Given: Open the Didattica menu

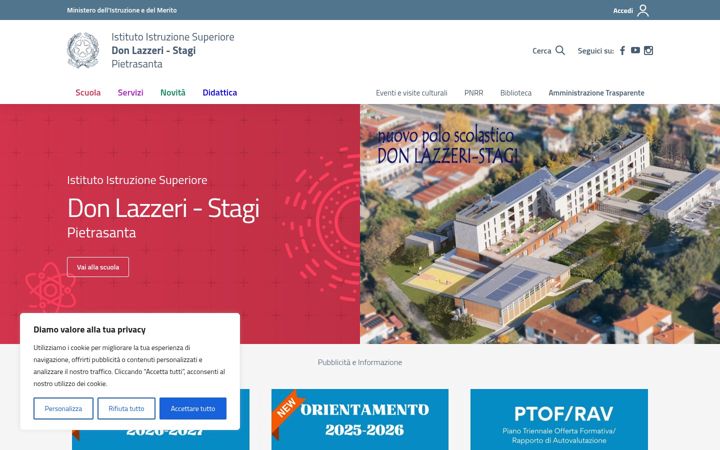Looking at the screenshot, I should click(x=219, y=92).
